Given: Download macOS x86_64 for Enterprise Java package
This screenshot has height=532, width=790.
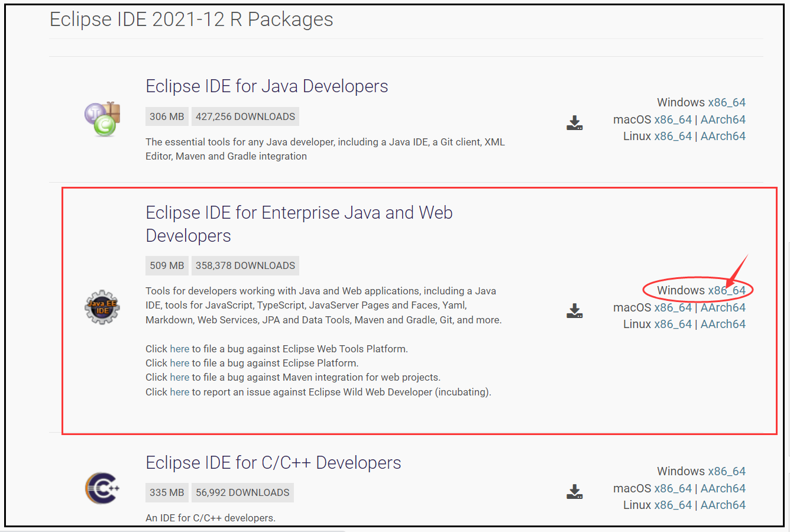Looking at the screenshot, I should tap(673, 307).
